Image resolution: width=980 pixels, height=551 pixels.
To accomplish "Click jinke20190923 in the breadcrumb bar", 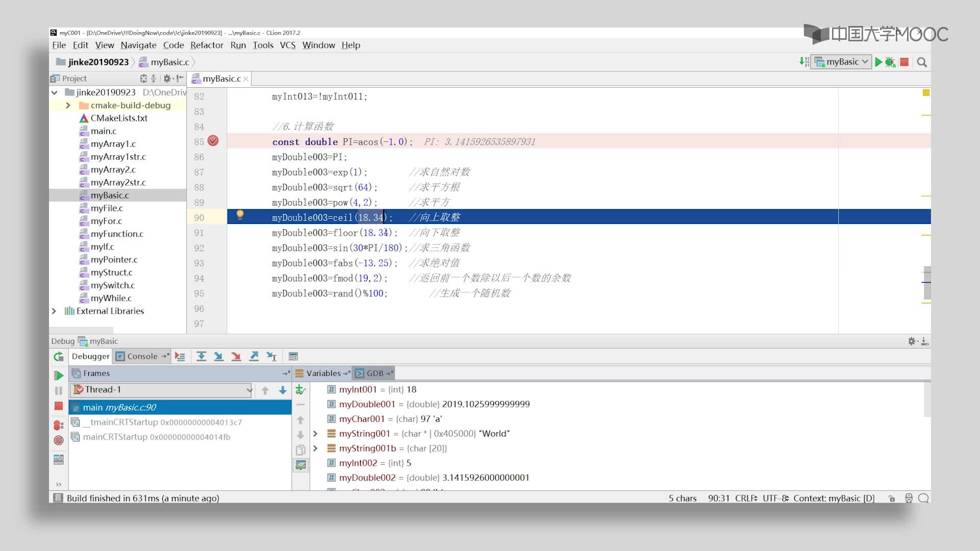I will [x=98, y=62].
